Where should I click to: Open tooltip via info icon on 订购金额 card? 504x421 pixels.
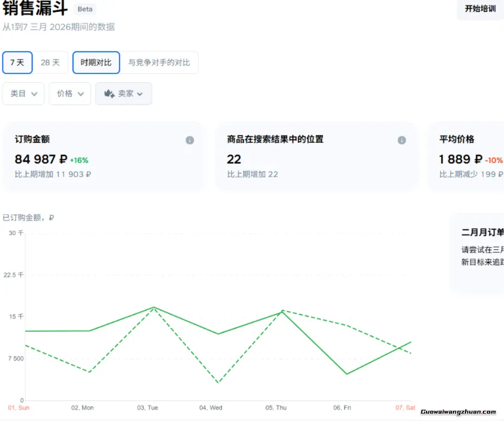click(190, 140)
